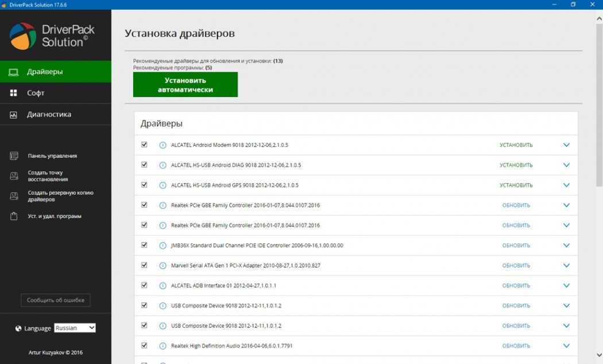Image resolution: width=603 pixels, height=364 pixels.
Task: Click Обновить for Realtek High Definition Audio
Action: coord(516,346)
